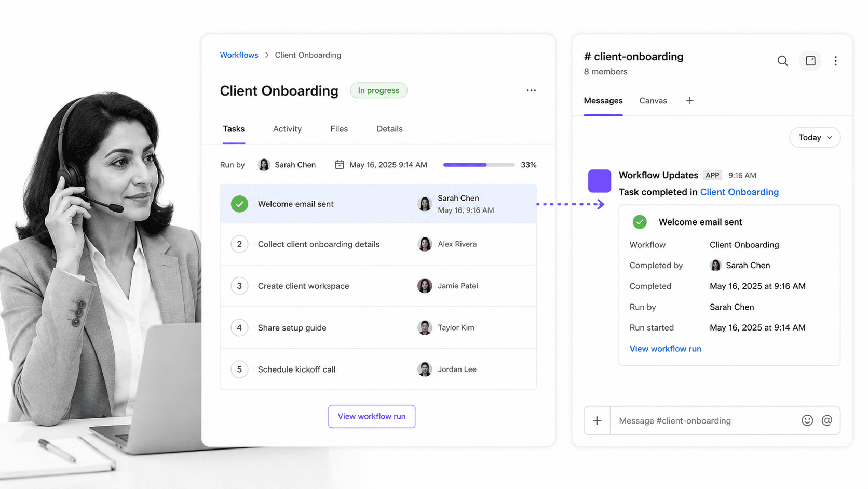Click step 4 circle for Share setup guide

click(x=239, y=327)
